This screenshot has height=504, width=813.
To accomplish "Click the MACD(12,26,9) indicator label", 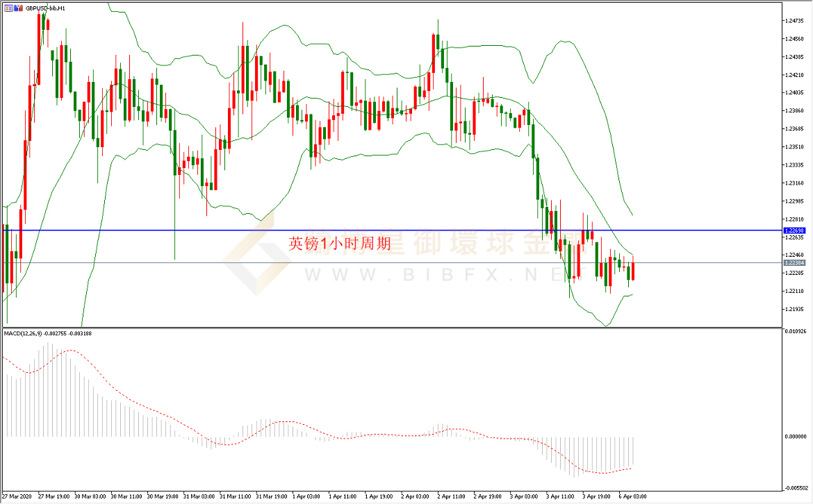I will tap(23, 334).
